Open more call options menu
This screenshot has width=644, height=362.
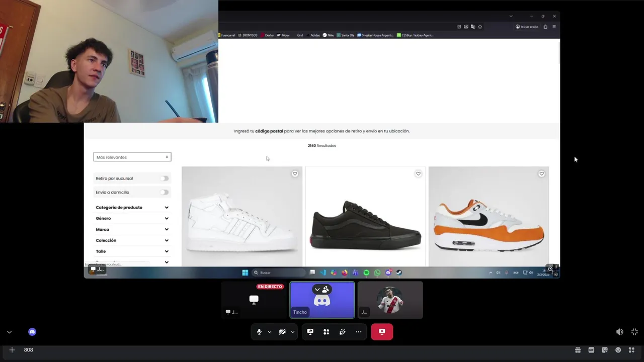click(359, 332)
